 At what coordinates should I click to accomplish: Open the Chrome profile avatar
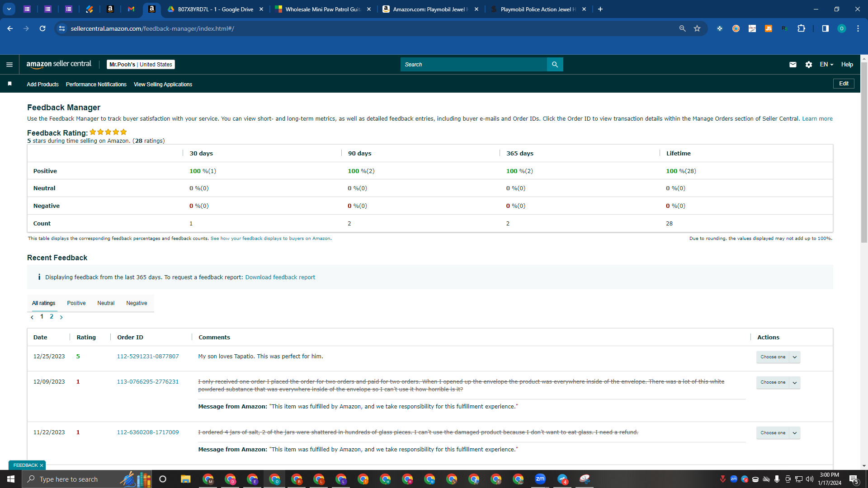pos(842,28)
